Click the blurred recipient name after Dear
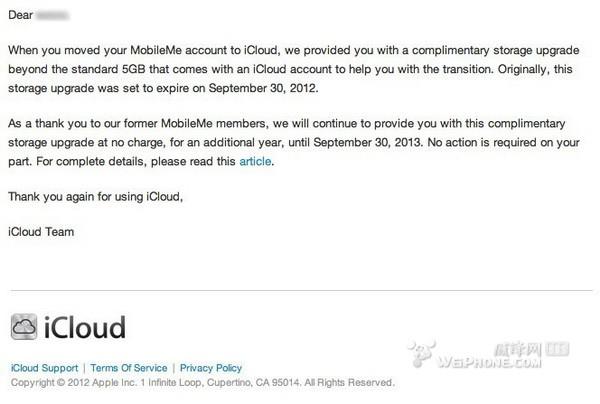Viewport: 600px width, 404px height. click(52, 15)
